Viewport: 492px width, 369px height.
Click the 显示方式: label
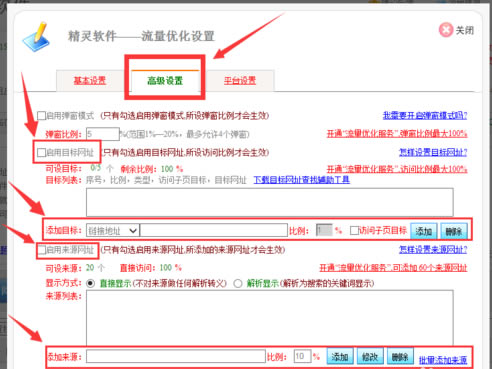click(x=64, y=283)
